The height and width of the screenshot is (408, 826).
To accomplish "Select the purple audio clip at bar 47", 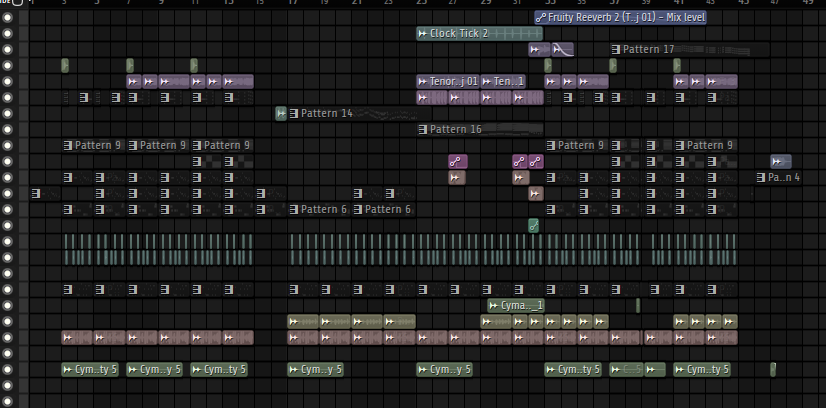I will pos(781,162).
